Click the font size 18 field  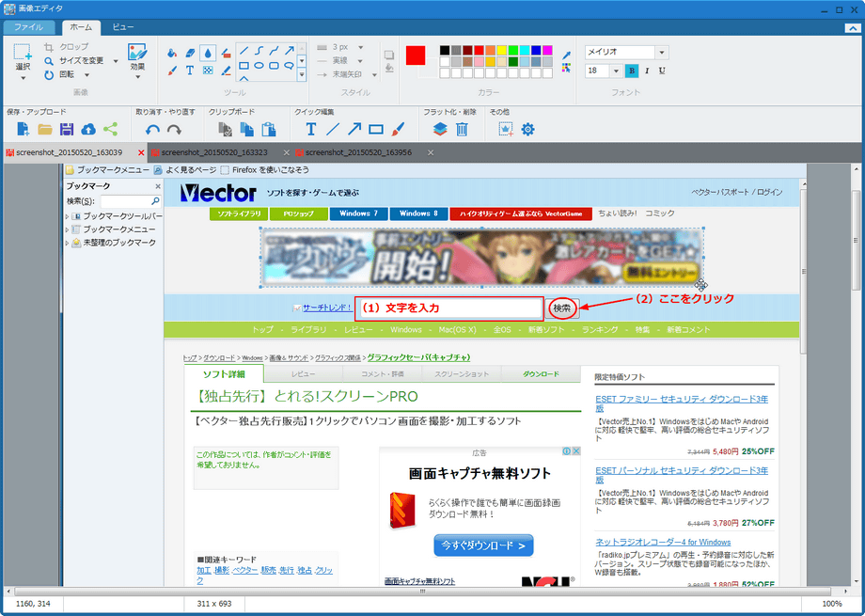[597, 71]
